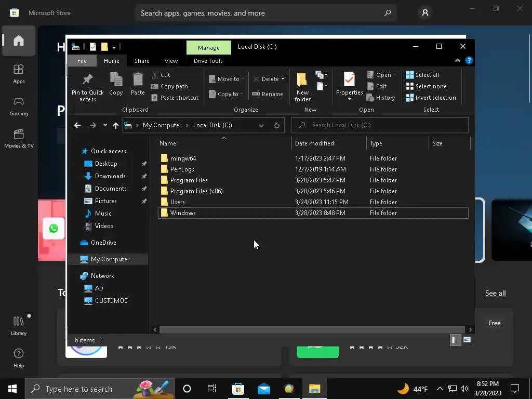Select the Home ribbon tab
532x399 pixels.
pyautogui.click(x=112, y=61)
